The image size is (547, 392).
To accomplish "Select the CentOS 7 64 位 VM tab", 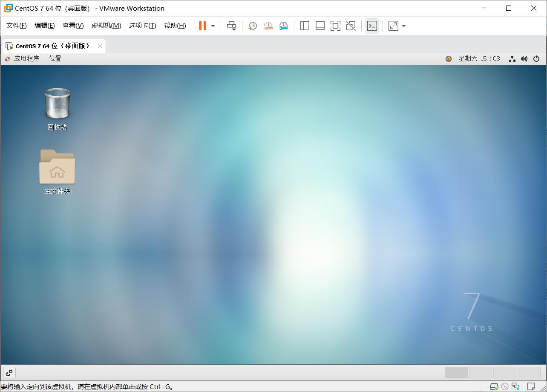I will pos(53,46).
